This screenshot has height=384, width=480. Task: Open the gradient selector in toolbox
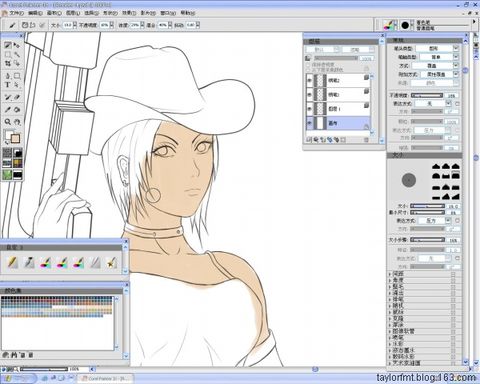point(18,153)
